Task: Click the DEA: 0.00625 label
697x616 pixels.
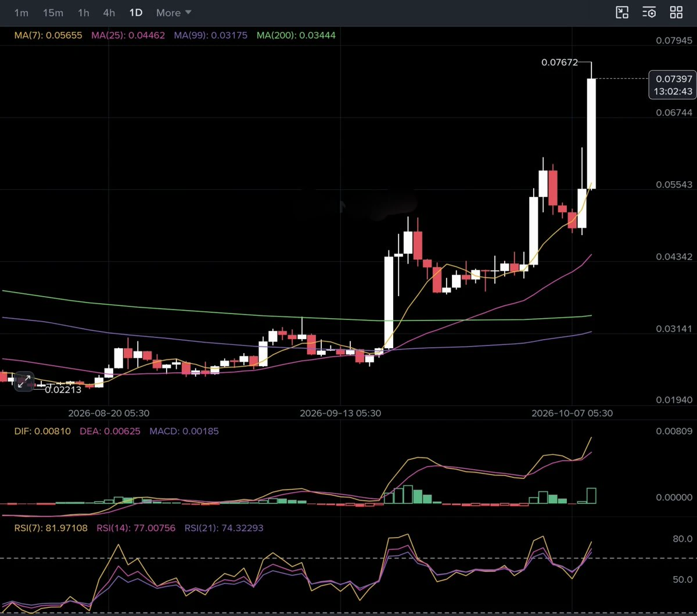Action: [x=111, y=431]
